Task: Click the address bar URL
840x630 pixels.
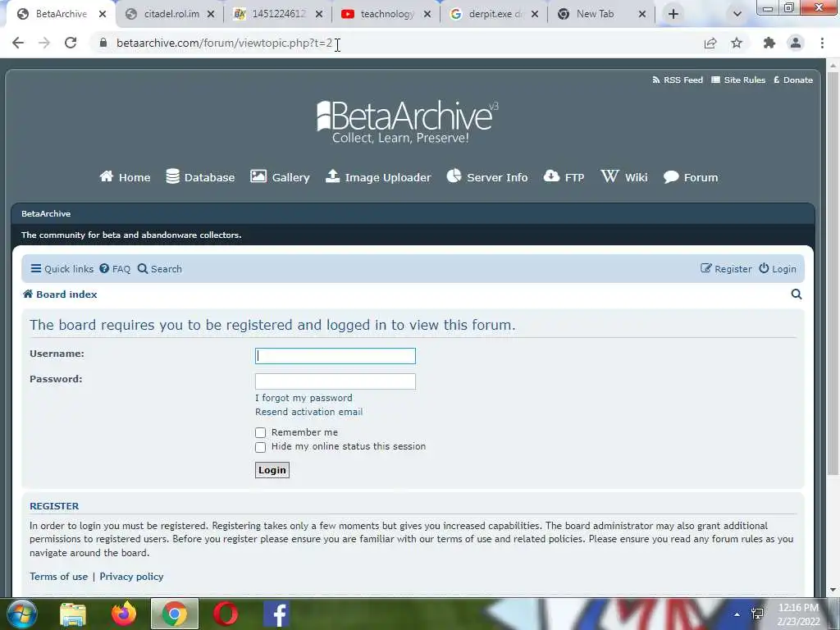Action: click(224, 43)
